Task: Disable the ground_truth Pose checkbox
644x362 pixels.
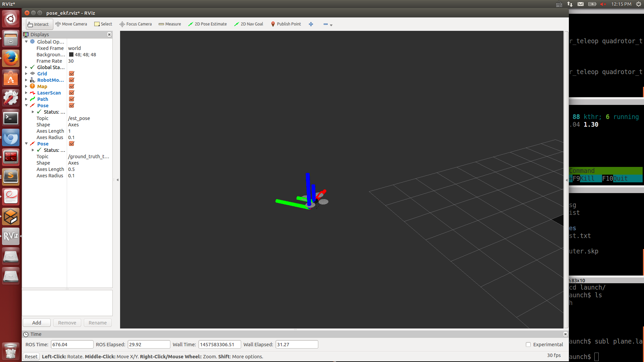Action: pos(71,143)
